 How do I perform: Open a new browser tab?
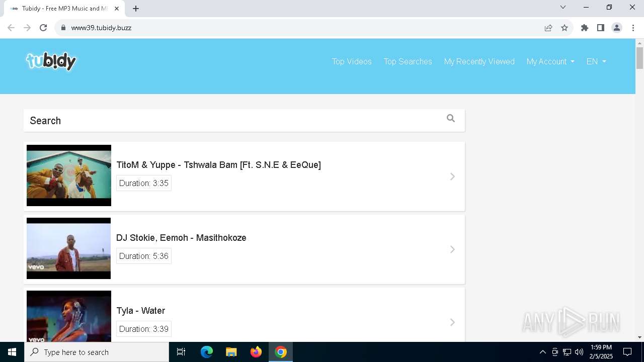[136, 9]
